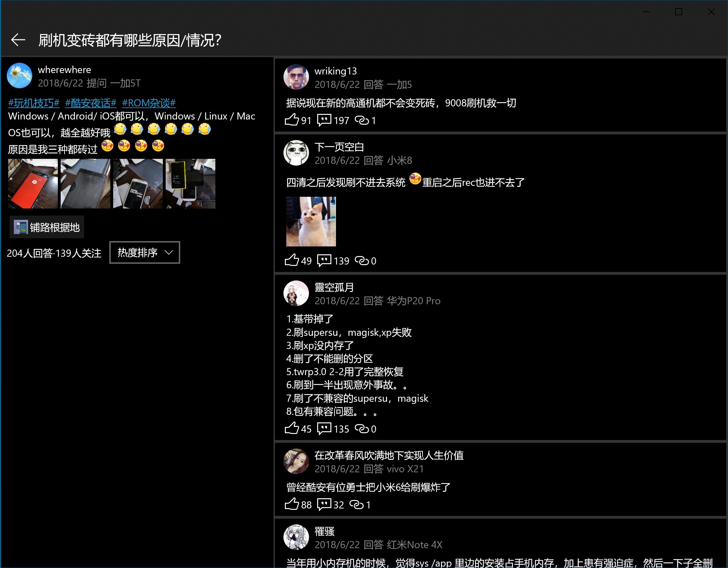This screenshot has height=568, width=728.
Task: Expand the 热度排序 sort dropdown
Action: point(145,252)
